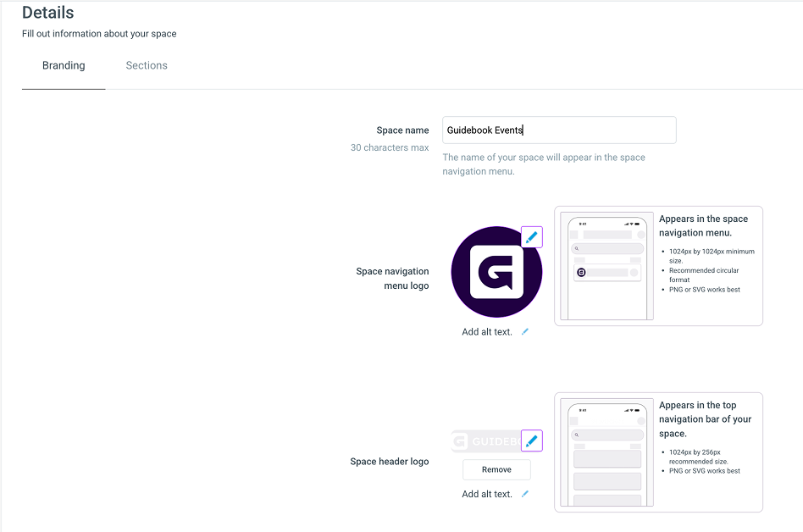
Task: Edit the space header logo image
Action: [x=532, y=441]
